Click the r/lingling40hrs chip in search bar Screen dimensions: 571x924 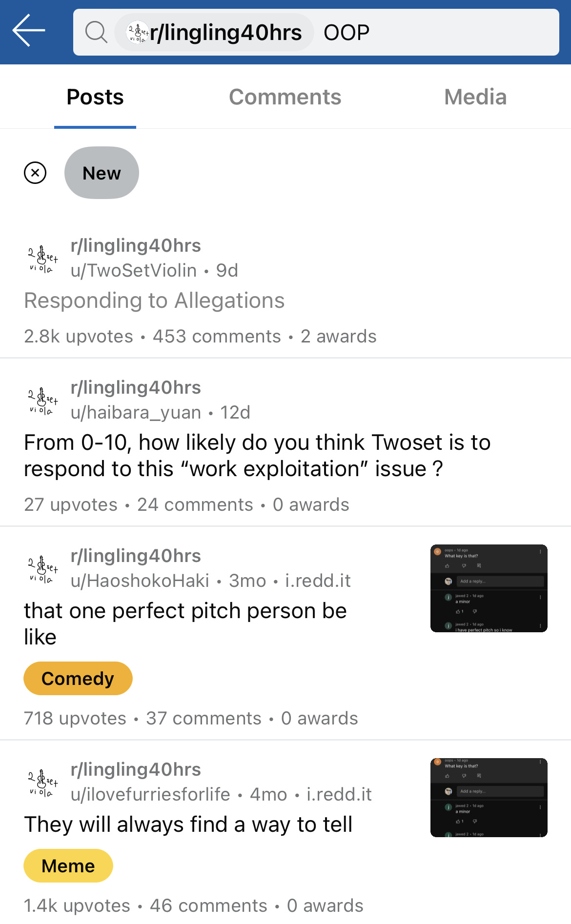point(214,32)
